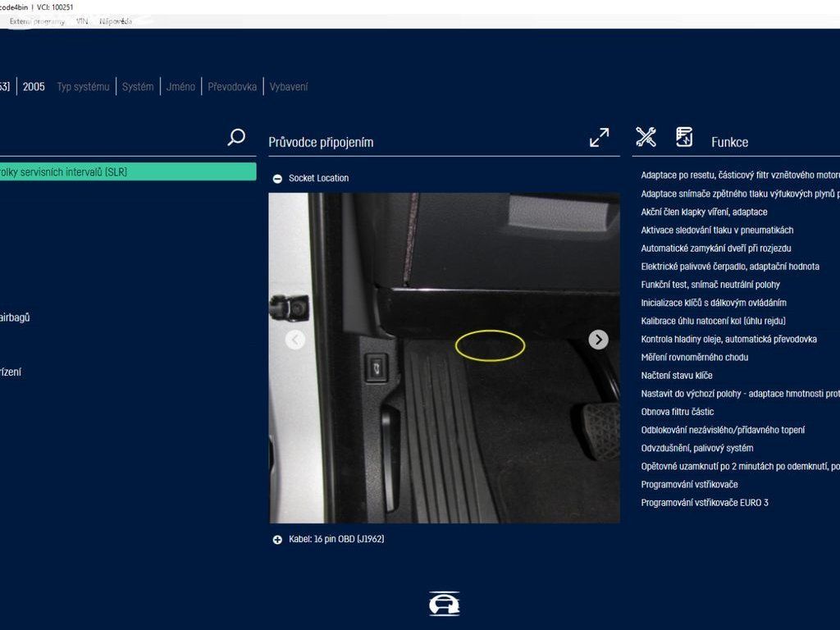Open the wrench and screwdriver tools icon
This screenshot has width=840, height=630.
(646, 138)
